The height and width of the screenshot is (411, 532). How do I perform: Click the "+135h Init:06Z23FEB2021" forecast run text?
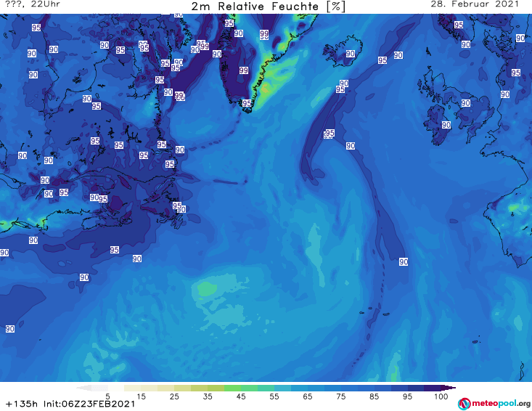70,404
